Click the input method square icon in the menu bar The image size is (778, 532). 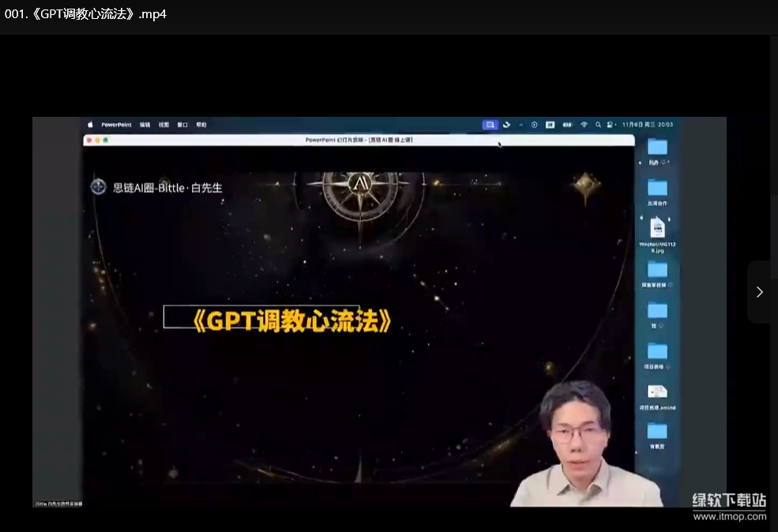(x=550, y=125)
